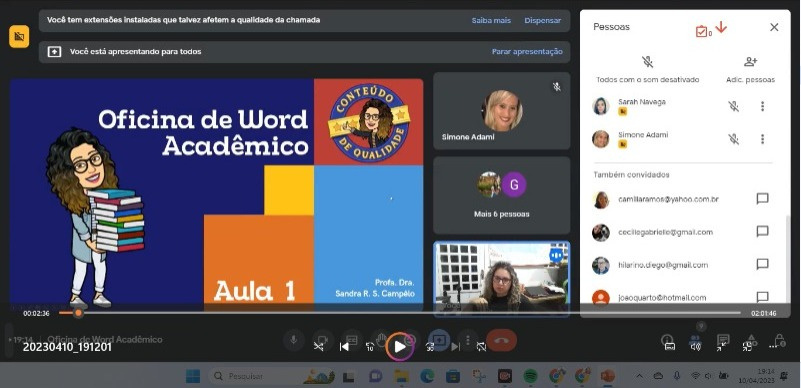Open the video player's more options menu
The image size is (801, 388).
pos(772,347)
